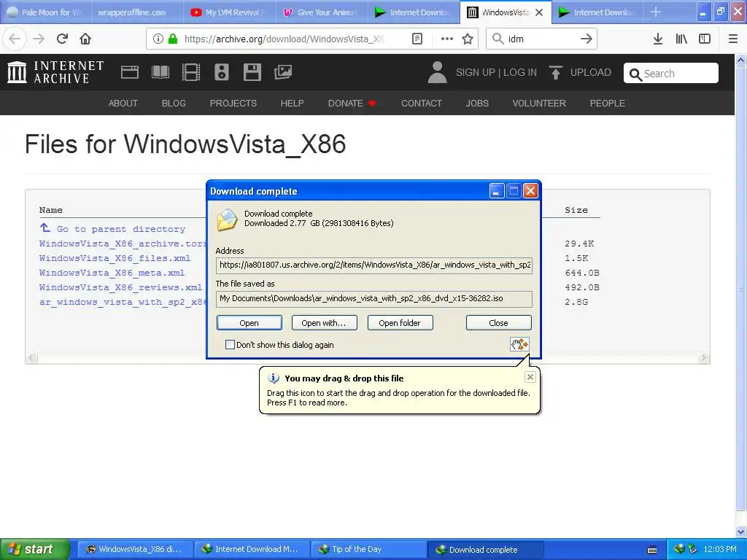Toggle reader view in address bar
Viewport: 747px width, 560px height.
click(417, 39)
